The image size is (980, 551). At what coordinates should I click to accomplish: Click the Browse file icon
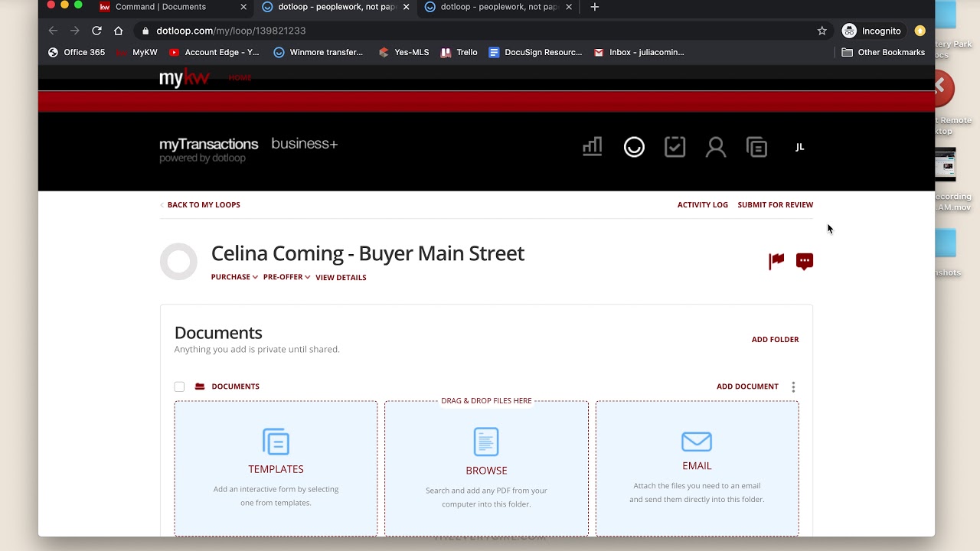[x=486, y=442]
